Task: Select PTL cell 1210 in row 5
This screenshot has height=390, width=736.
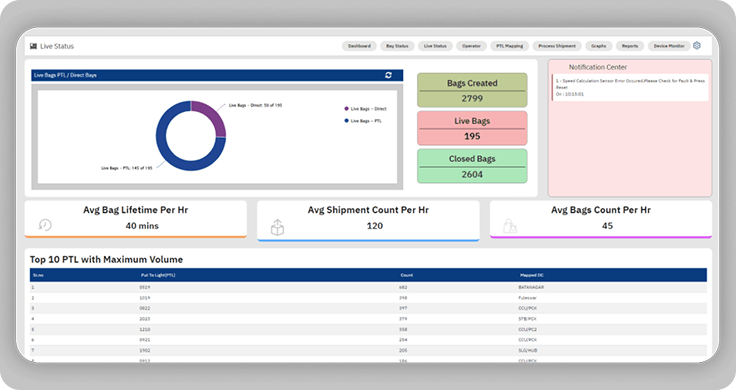Action: coord(145,329)
